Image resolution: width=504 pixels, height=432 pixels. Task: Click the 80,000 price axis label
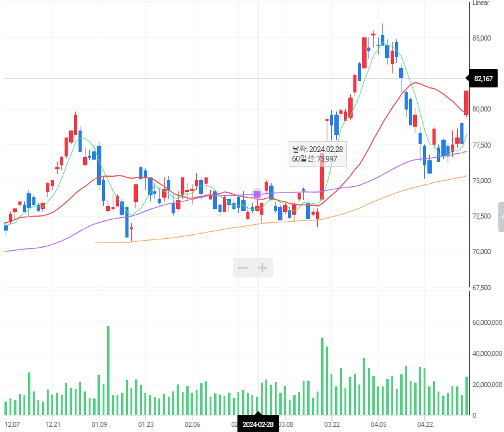click(481, 109)
